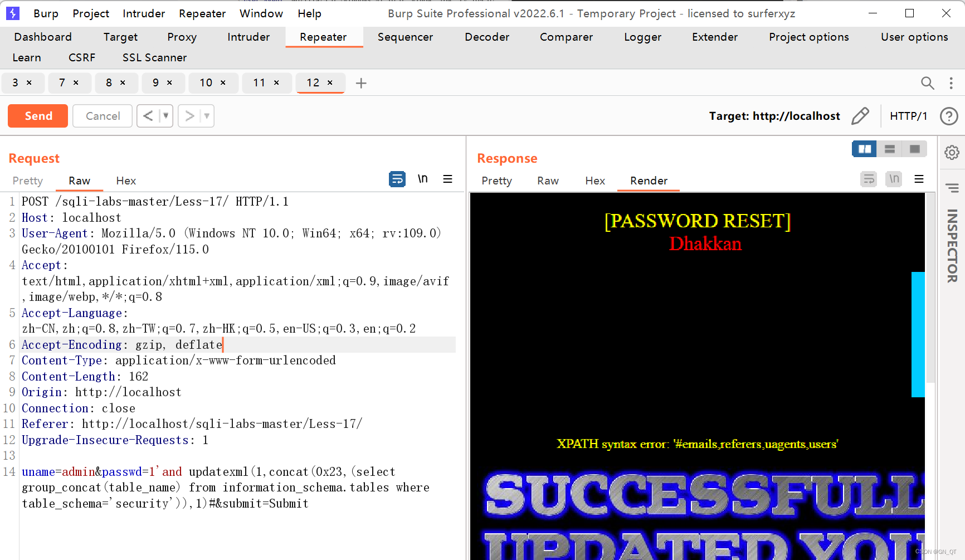Switch to the Decoder tab
Screen dimensions: 965x560
pyautogui.click(x=487, y=37)
